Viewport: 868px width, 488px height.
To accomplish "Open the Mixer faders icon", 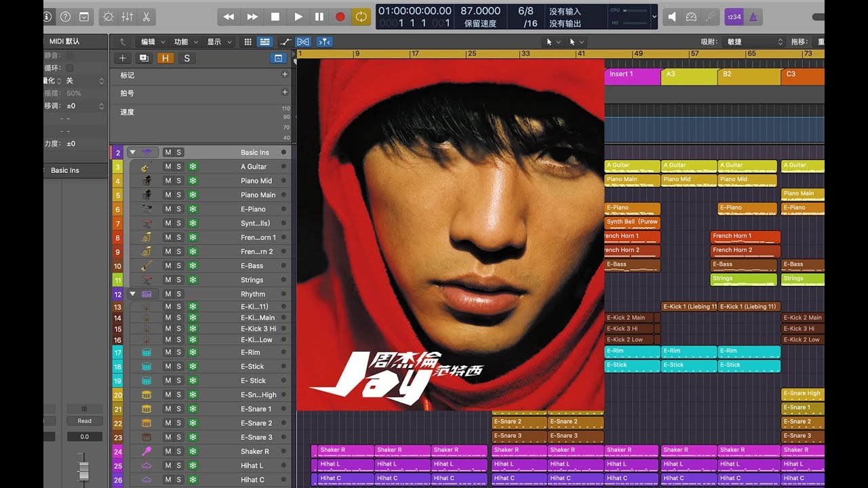I will coord(127,16).
